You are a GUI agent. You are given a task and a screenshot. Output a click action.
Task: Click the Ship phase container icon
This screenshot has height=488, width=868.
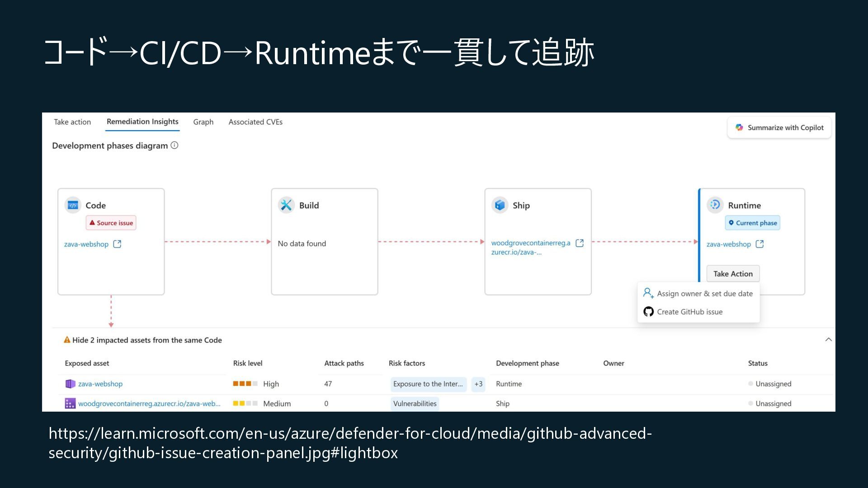(x=500, y=205)
